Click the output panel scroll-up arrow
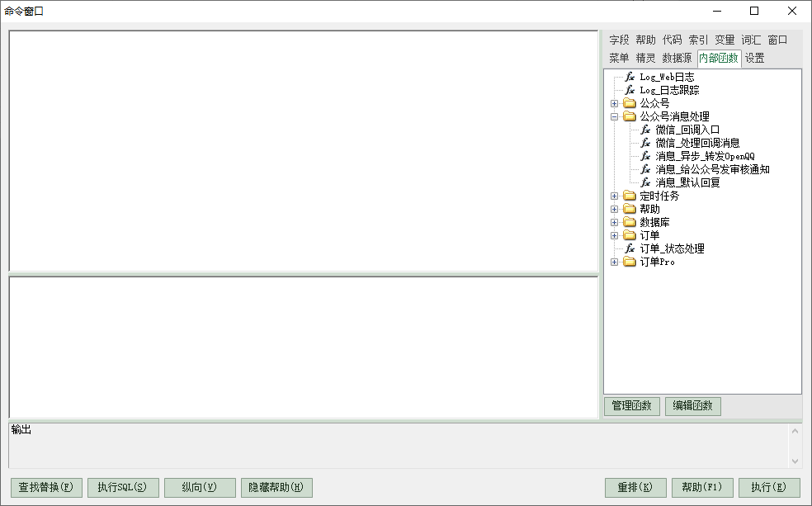 coord(795,431)
